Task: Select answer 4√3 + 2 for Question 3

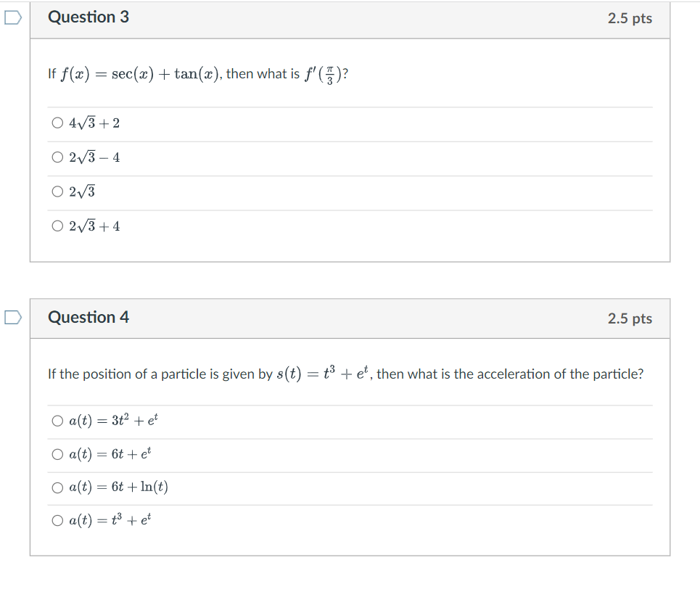Action: pos(57,123)
